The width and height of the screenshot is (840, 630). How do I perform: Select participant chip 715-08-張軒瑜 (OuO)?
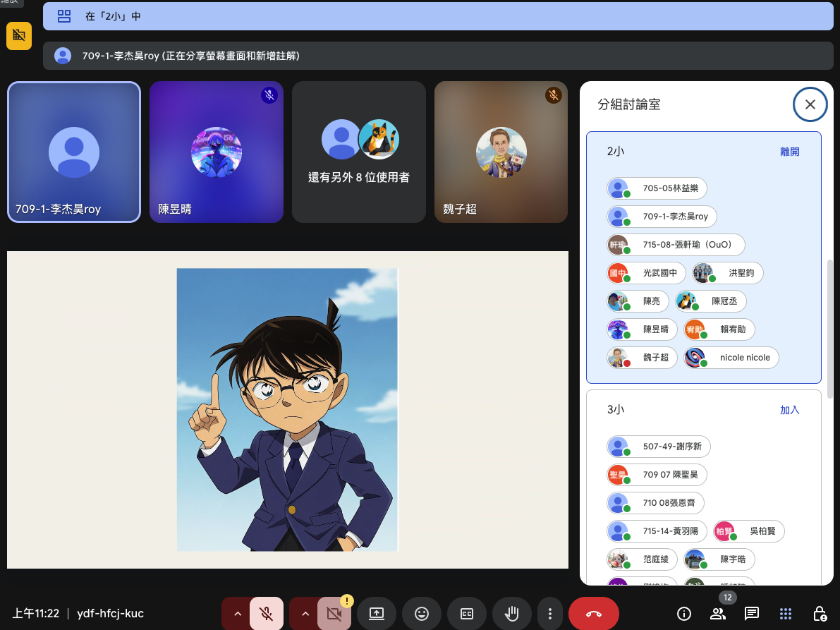coord(676,245)
